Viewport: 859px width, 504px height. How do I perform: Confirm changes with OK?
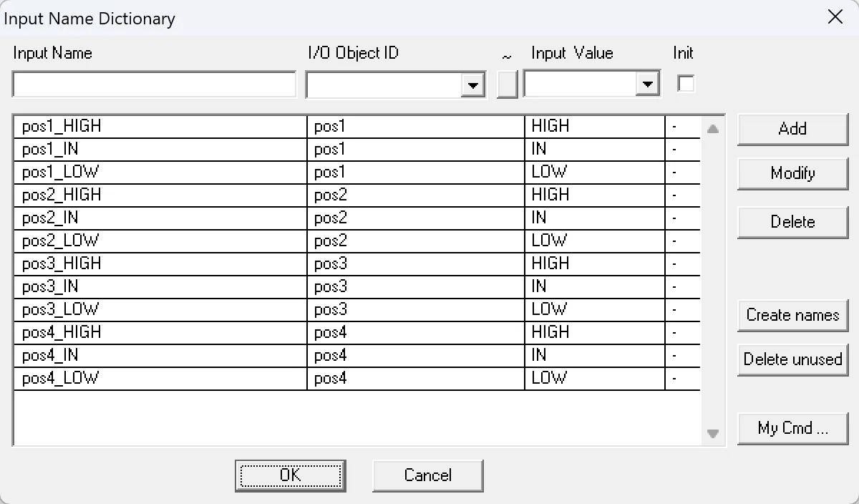(x=290, y=475)
